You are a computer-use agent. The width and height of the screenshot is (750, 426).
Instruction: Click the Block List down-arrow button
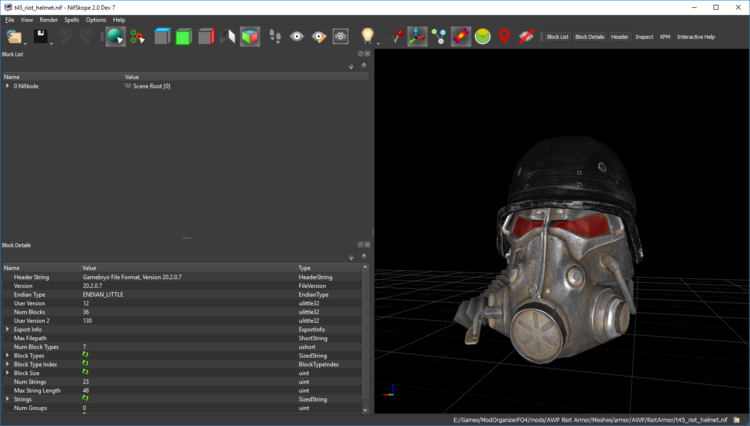click(x=351, y=66)
